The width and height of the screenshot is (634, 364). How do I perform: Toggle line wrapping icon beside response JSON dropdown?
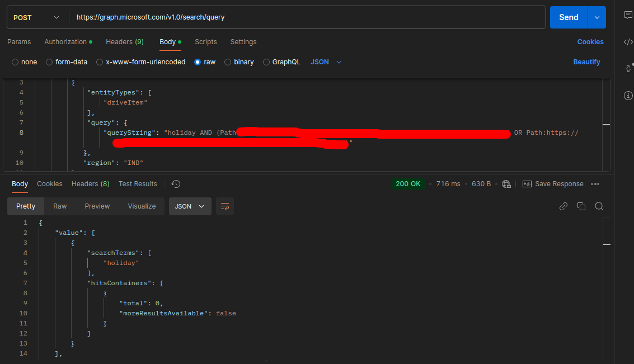pyautogui.click(x=225, y=206)
